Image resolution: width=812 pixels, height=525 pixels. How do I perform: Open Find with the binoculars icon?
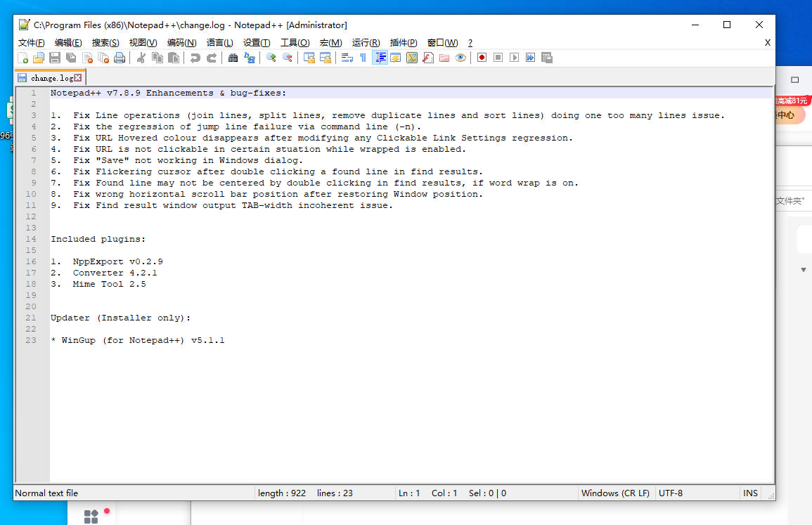coord(233,58)
